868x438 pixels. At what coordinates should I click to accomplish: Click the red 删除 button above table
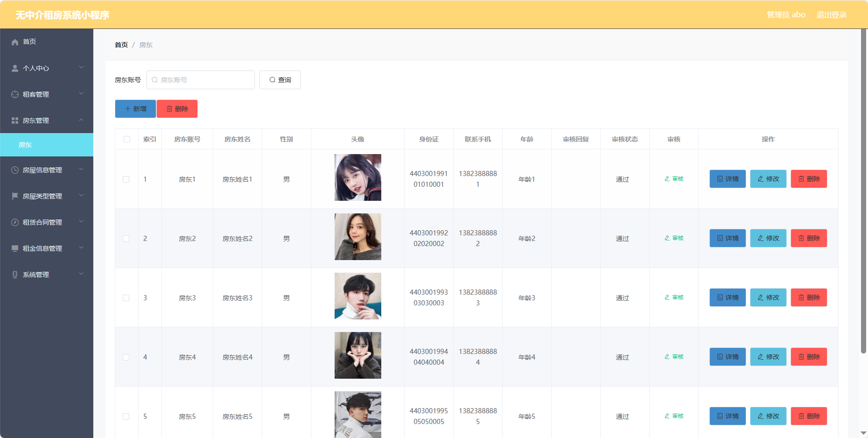177,109
